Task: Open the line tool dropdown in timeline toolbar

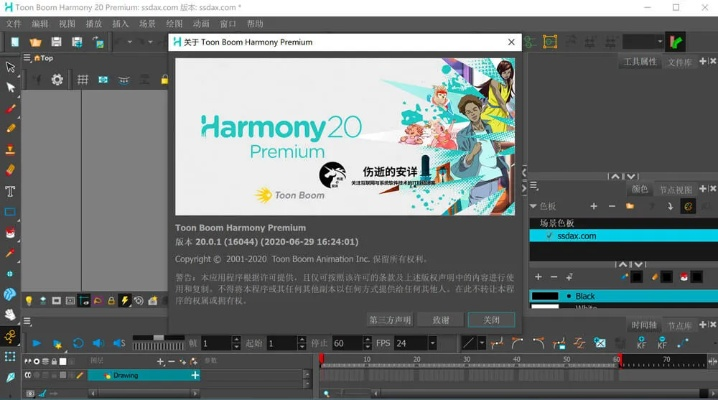Action: coord(482,343)
